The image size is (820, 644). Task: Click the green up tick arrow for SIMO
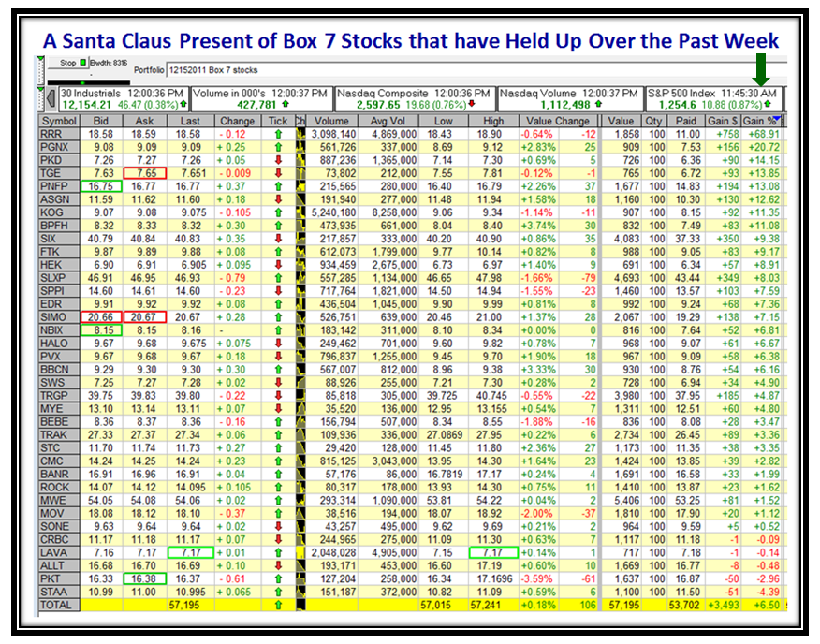point(278,317)
